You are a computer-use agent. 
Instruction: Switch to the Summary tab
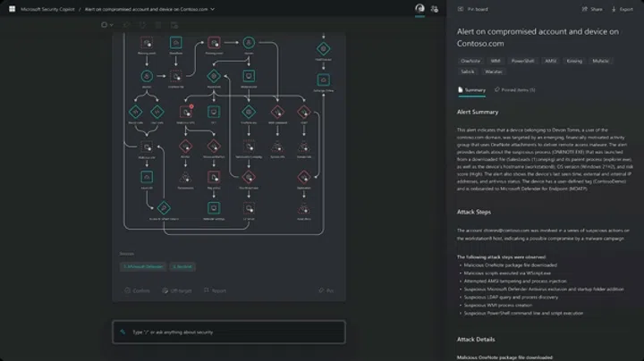point(472,89)
